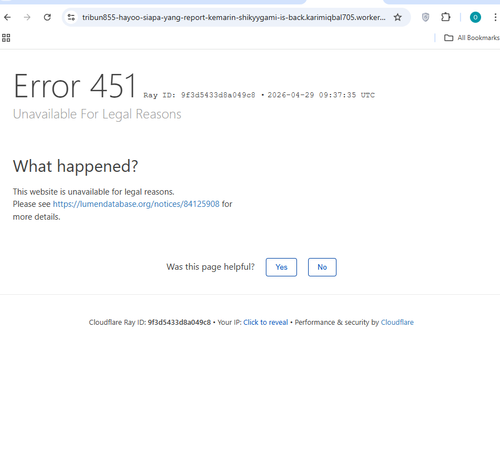Bookmark this page with the star icon
Screen dimensions: 500x456
[x=397, y=17]
